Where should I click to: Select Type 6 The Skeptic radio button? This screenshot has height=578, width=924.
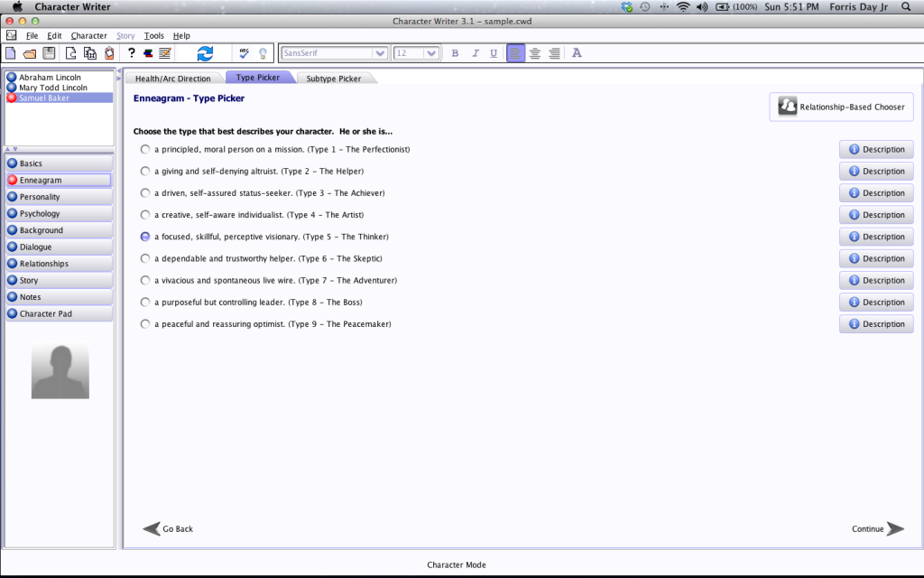[x=145, y=258]
